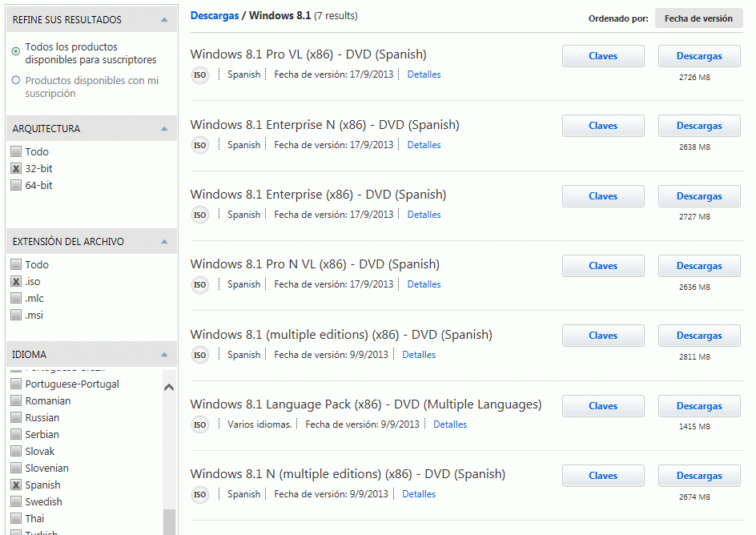Collapse the Extensión del archivo section
756x535 pixels.
[x=164, y=242]
